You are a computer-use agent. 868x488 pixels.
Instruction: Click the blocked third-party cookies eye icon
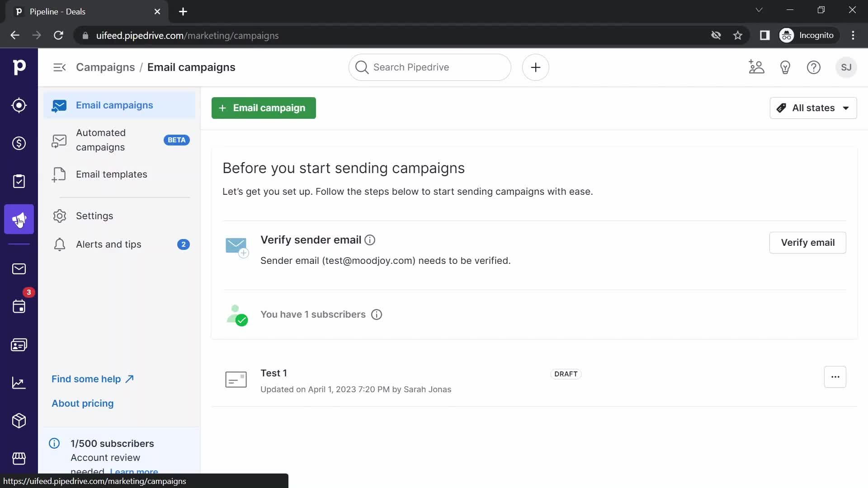point(716,35)
